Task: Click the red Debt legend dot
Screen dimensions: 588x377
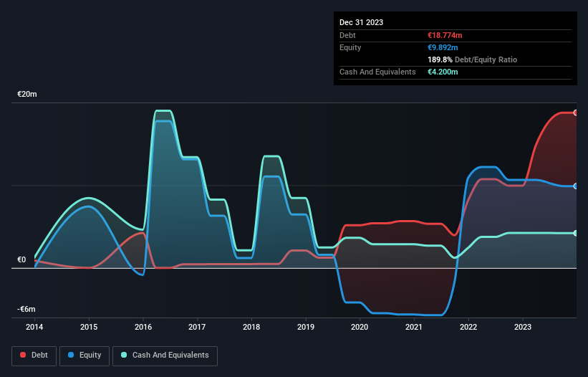Action: click(23, 355)
